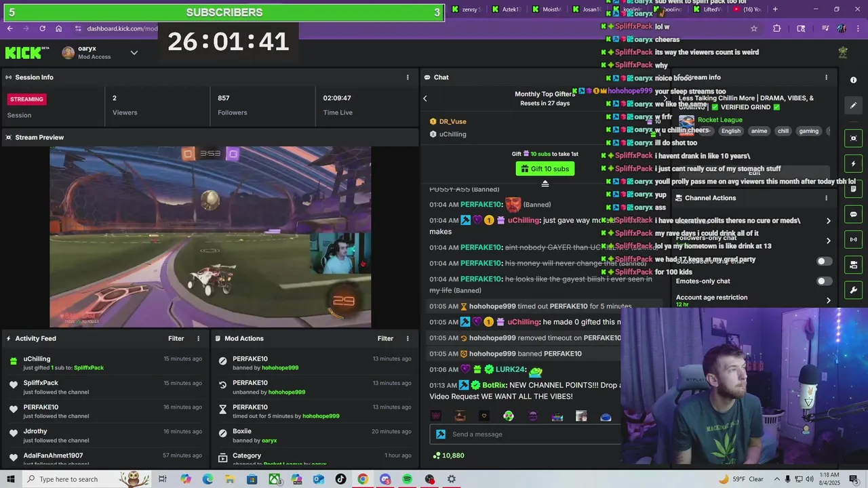This screenshot has width=868, height=488.
Task: Click the pencil edit icon in sidebar
Action: 853,105
